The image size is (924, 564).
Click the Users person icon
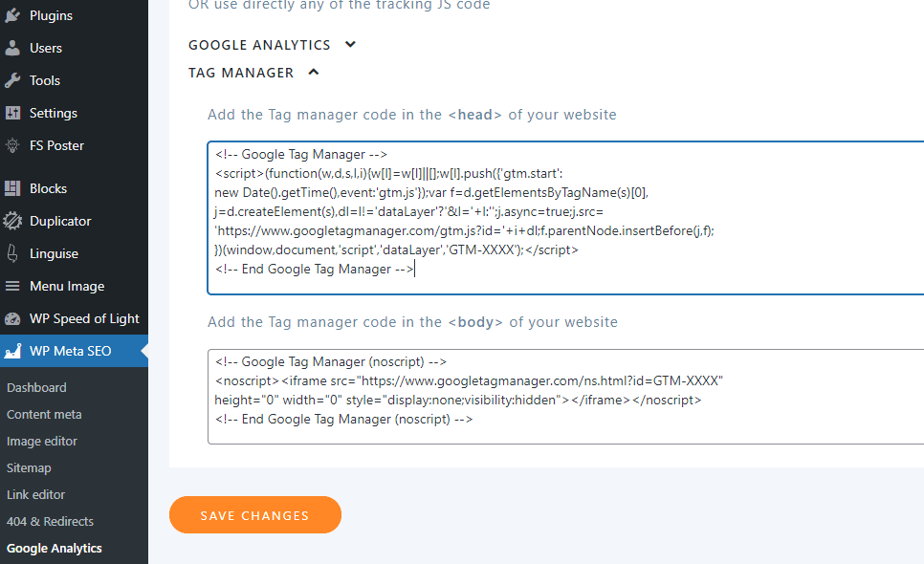pyautogui.click(x=12, y=48)
